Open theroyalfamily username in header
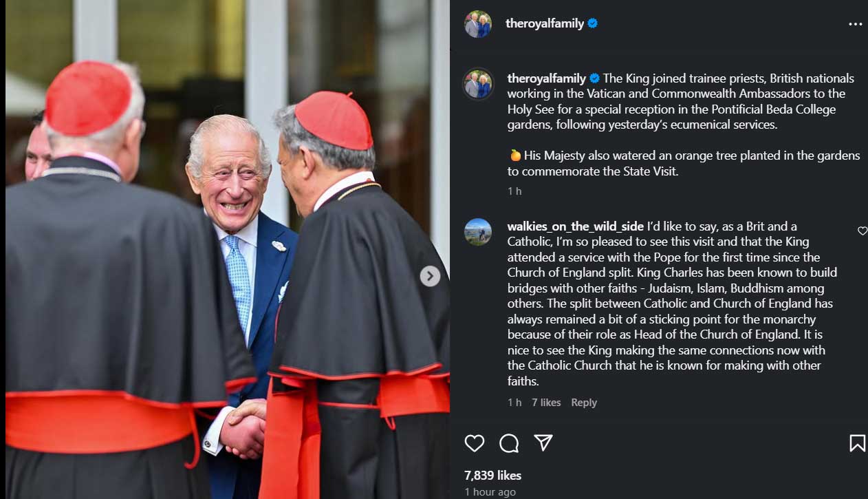 [545, 23]
